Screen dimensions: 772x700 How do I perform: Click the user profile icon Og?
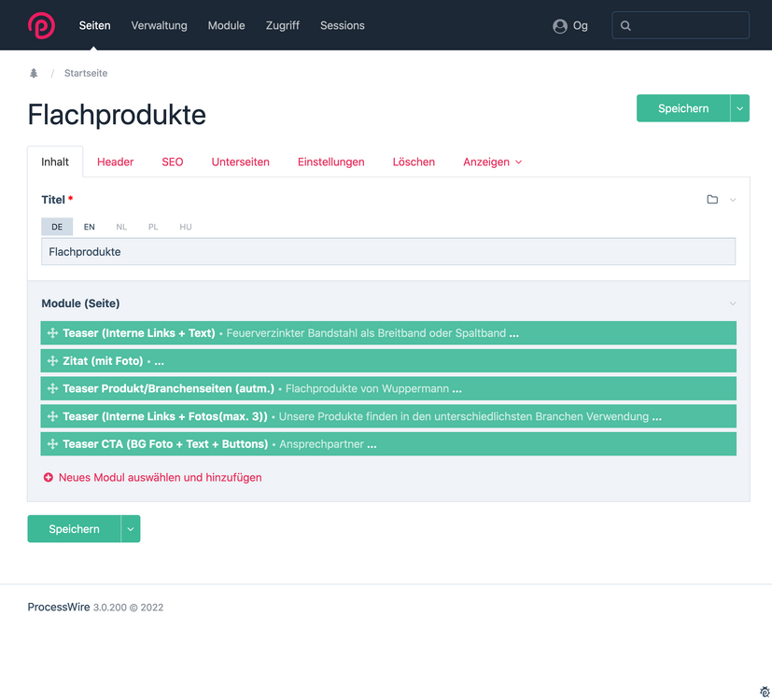point(560,26)
